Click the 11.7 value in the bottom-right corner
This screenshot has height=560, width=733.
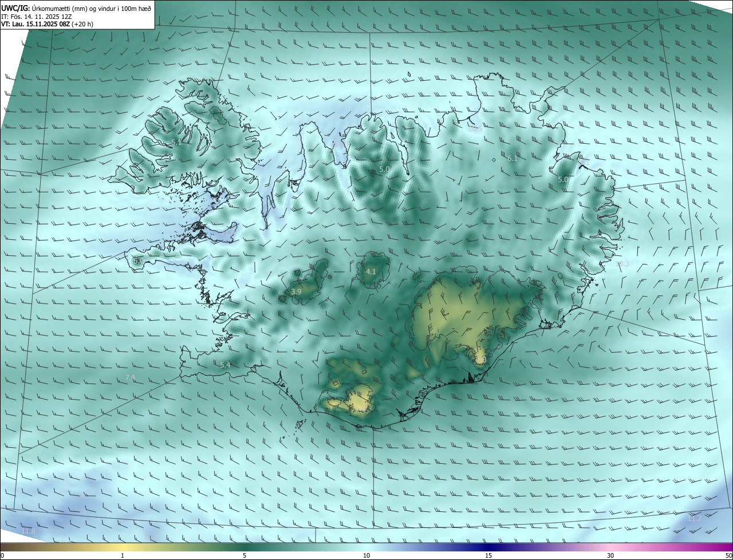click(x=695, y=519)
